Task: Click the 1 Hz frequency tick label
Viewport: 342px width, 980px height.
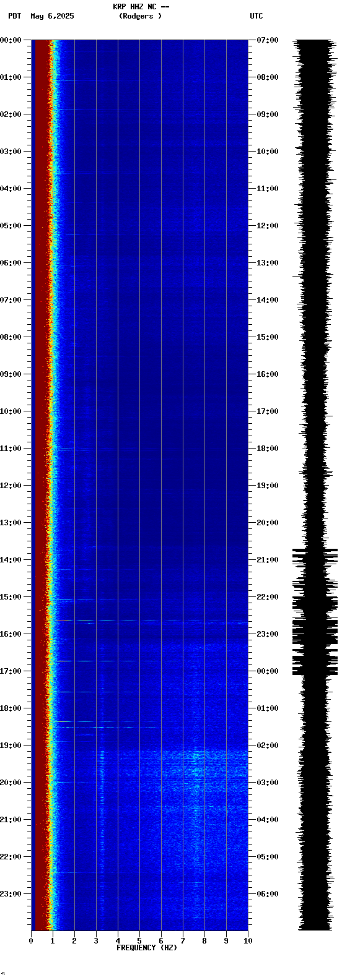Action: [x=53, y=941]
